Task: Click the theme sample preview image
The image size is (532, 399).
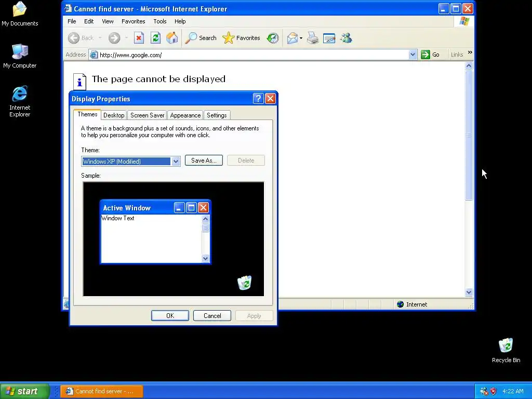Action: tap(174, 239)
